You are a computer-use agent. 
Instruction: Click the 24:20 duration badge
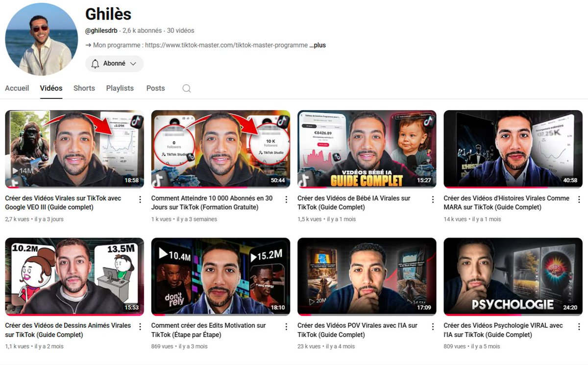tap(570, 308)
